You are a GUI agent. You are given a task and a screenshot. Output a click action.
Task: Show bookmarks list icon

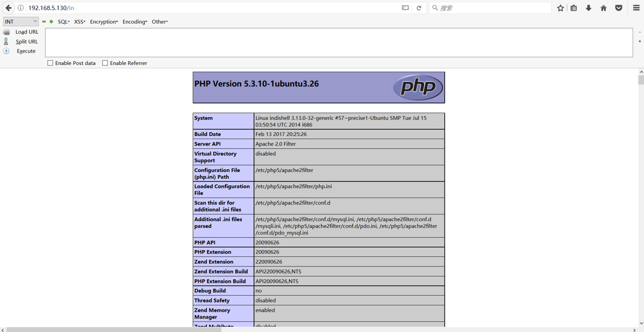coord(574,8)
